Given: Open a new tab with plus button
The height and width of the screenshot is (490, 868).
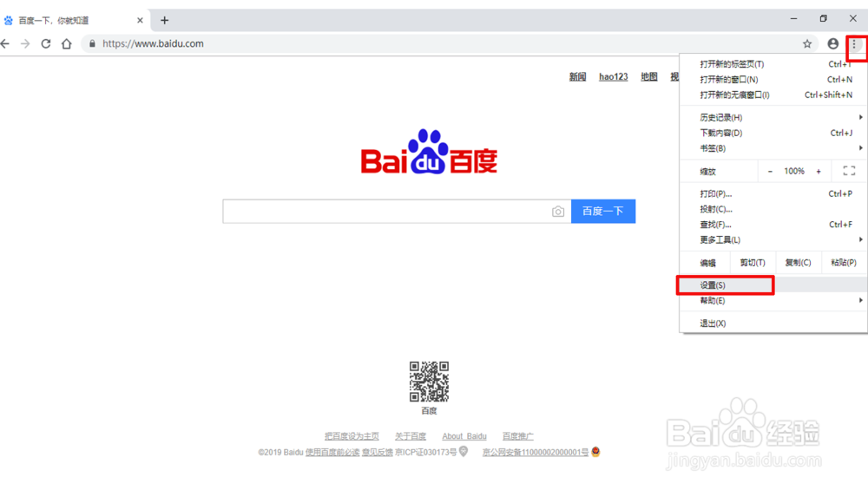Looking at the screenshot, I should pos(164,21).
